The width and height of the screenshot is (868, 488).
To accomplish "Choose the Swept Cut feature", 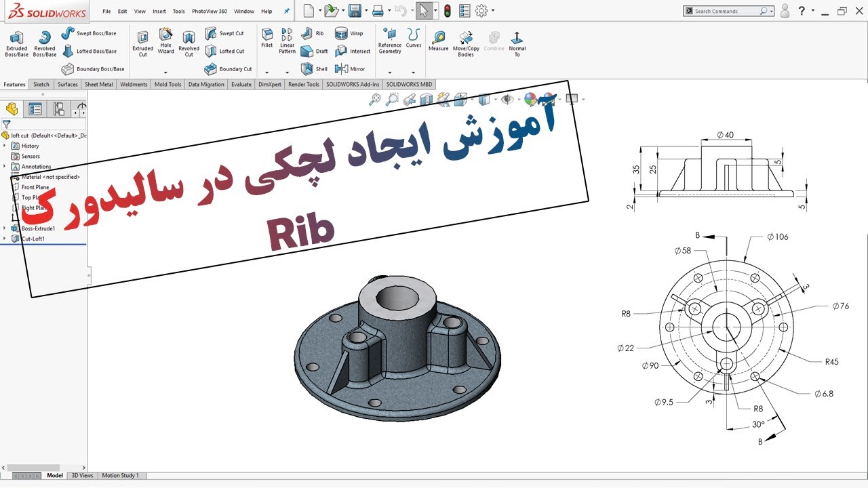I will (224, 33).
